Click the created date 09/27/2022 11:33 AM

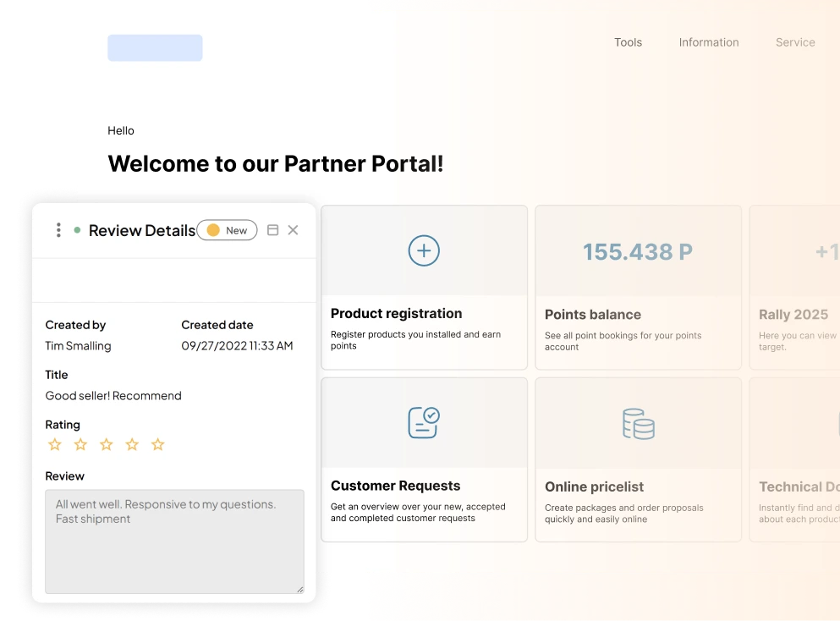click(237, 345)
